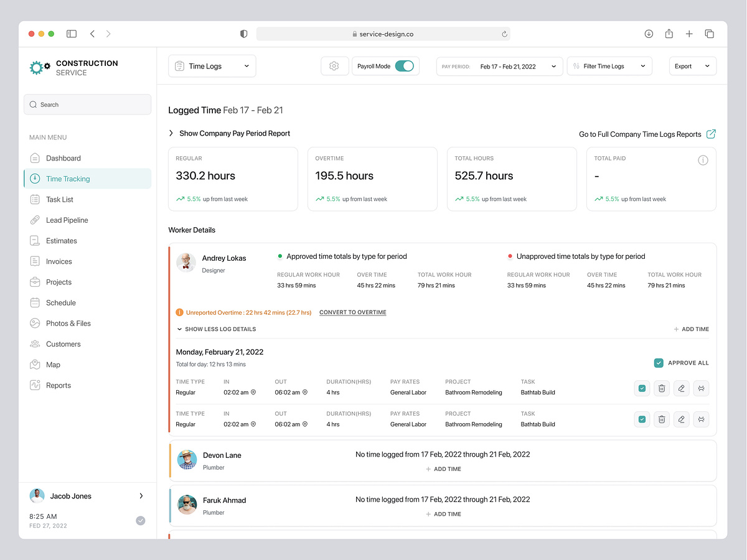Edit the second Regular time log entry

pos(682,419)
